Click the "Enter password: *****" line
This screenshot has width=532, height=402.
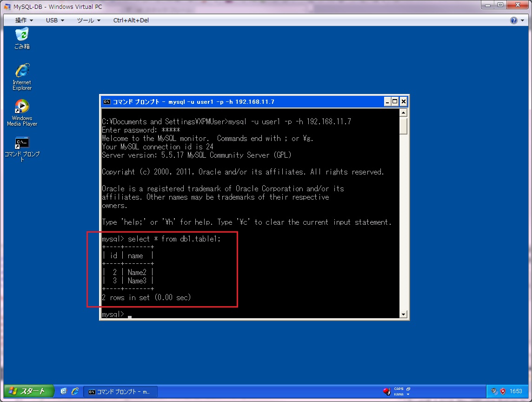click(x=141, y=130)
